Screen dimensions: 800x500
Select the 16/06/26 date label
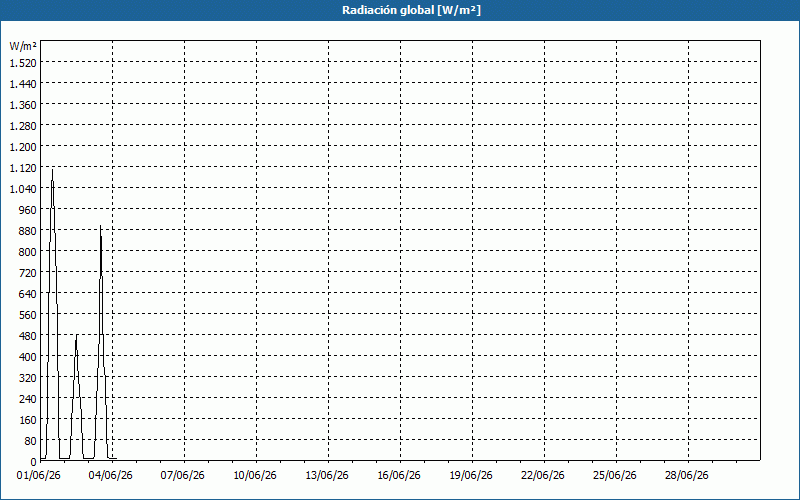(398, 476)
